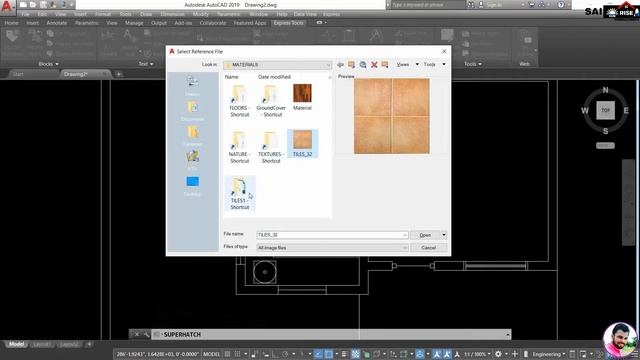Toggle 2D object snap in status bar
This screenshot has height=360, width=640.
[329, 354]
